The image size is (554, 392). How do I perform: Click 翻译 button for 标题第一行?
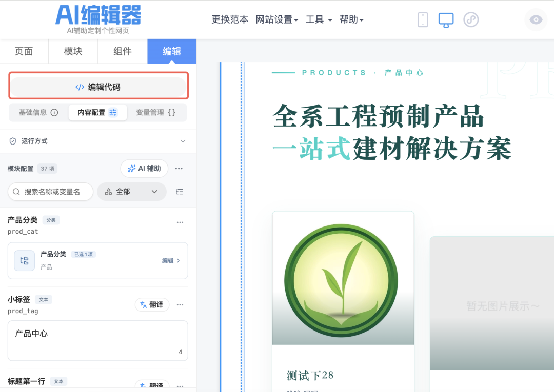coord(152,385)
